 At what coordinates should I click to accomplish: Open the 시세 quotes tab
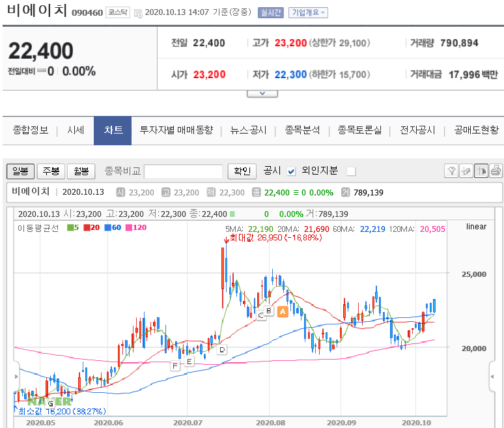(76, 130)
